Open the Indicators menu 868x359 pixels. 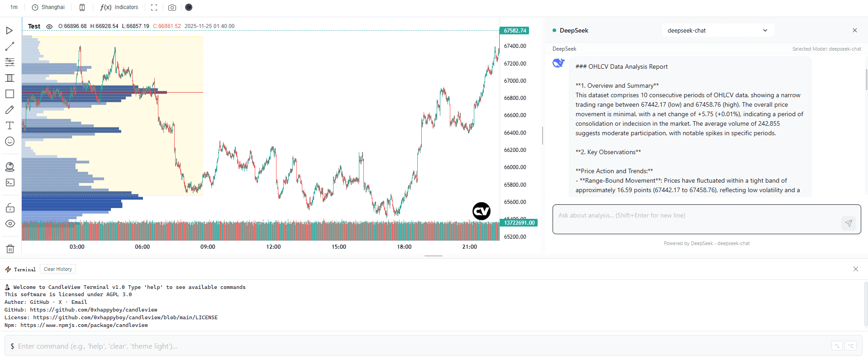pos(119,7)
